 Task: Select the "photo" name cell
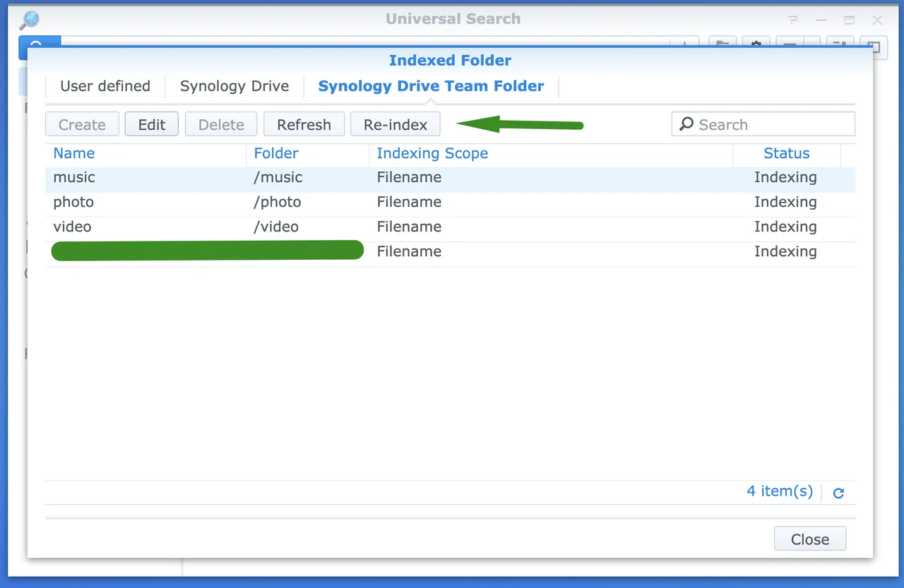(x=73, y=202)
